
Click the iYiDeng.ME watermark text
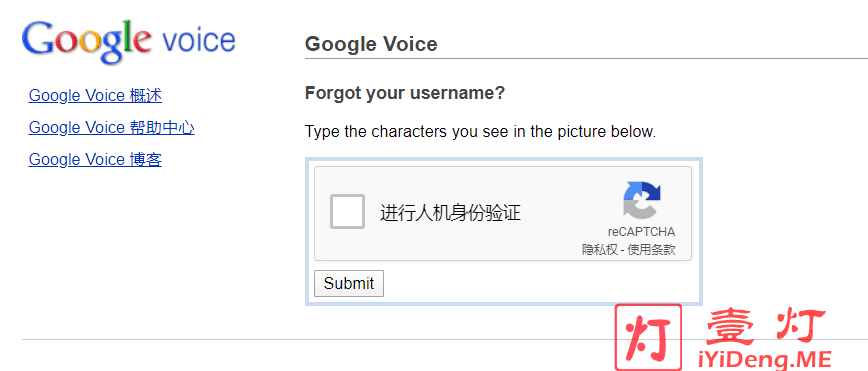point(767,360)
